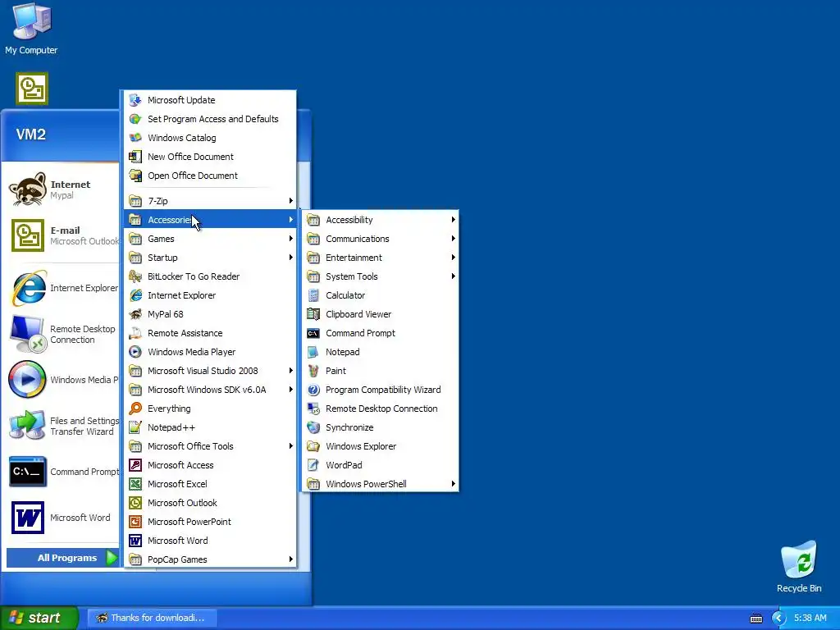840x630 pixels.
Task: Expand the Startup submenu arrow
Action: tap(291, 257)
